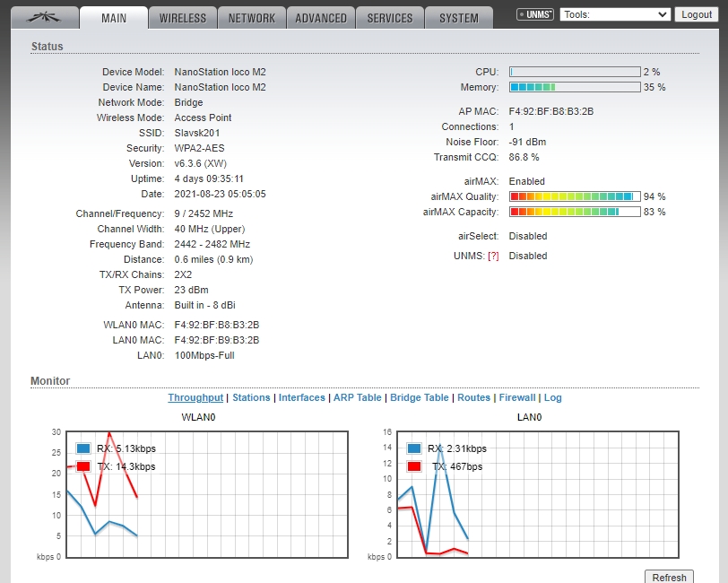Click the AP MAC address value

(551, 111)
